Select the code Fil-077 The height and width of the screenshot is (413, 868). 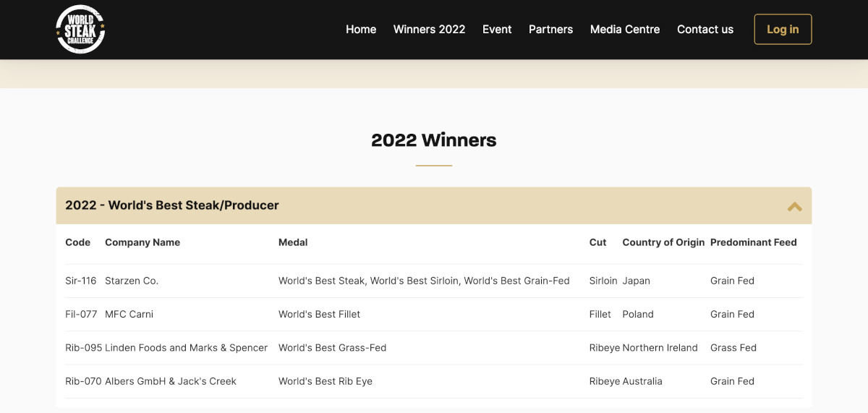[81, 314]
